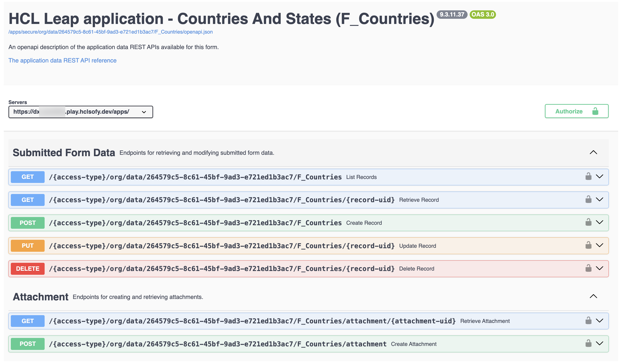Click the POST Create Record endpoint path

pyautogui.click(x=195, y=223)
